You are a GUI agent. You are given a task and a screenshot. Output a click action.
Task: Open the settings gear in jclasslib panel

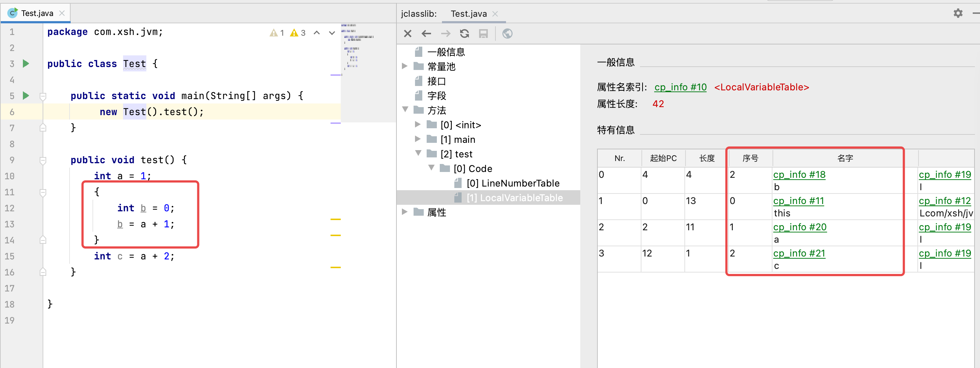pyautogui.click(x=957, y=13)
